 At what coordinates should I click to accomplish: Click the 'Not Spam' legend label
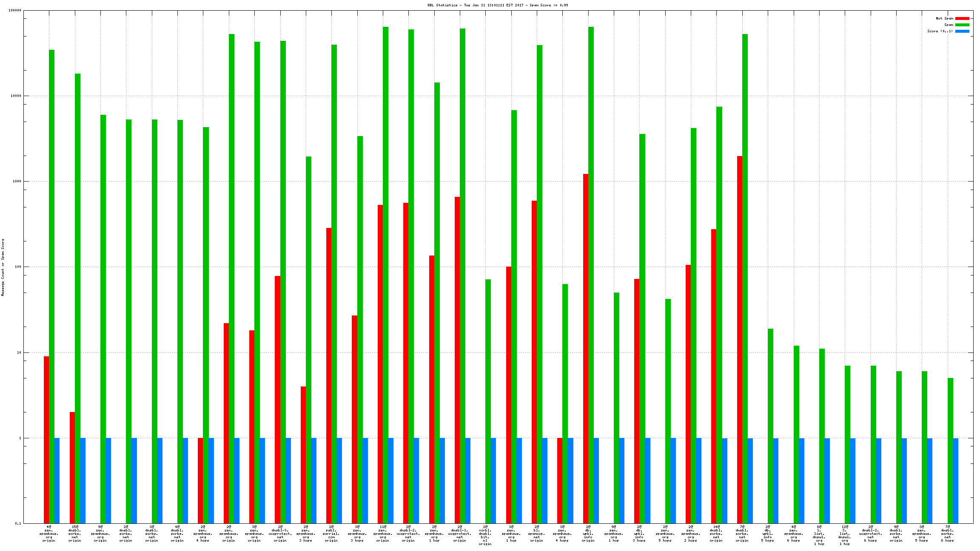944,18
